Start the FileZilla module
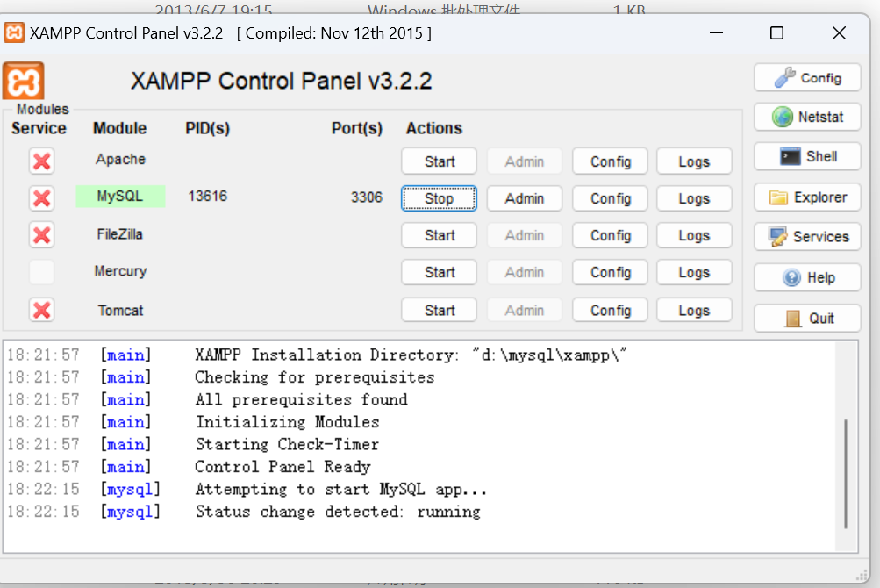This screenshot has height=588, width=880. pos(439,235)
